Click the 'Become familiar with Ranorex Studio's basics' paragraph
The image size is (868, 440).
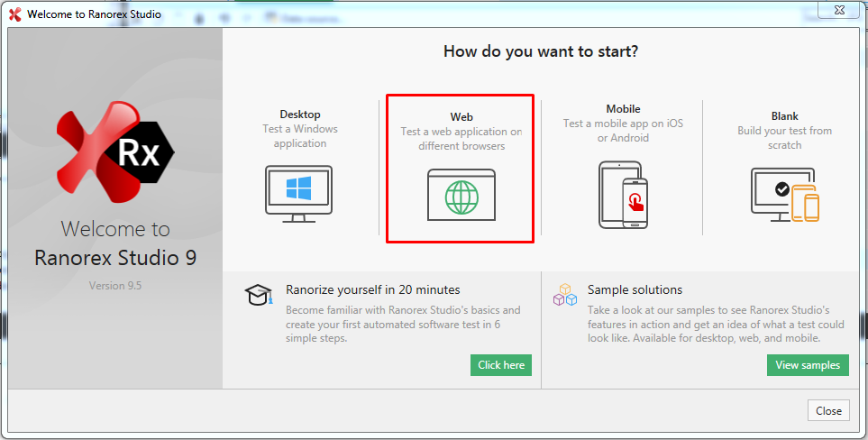[403, 324]
